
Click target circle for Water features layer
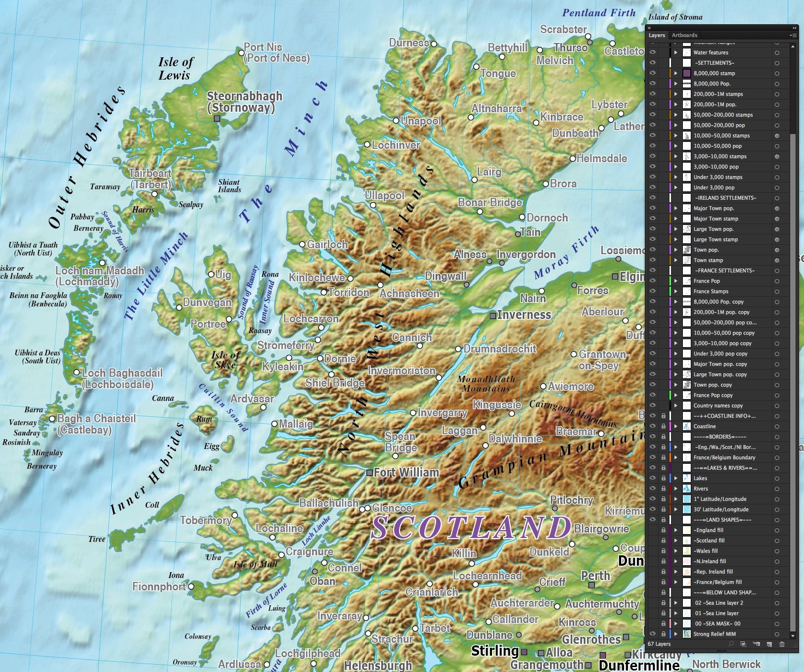(777, 52)
